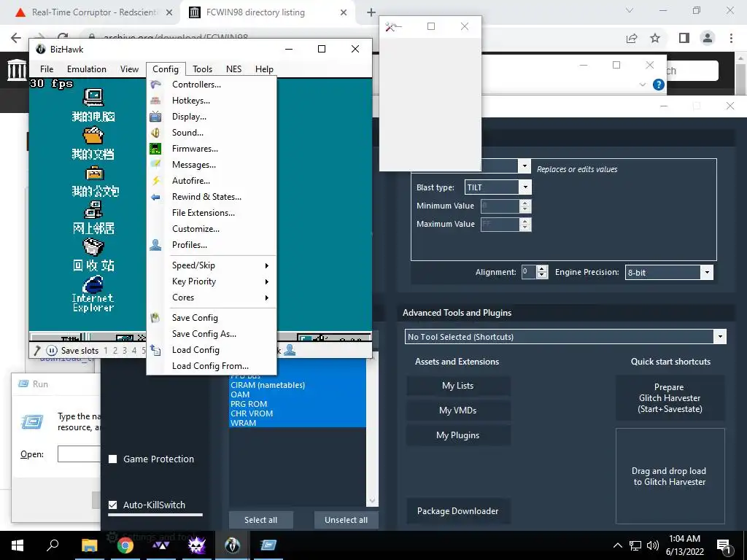747x560 pixels.
Task: Click the BizHawk eagle icon in taskbar
Action: [232, 545]
